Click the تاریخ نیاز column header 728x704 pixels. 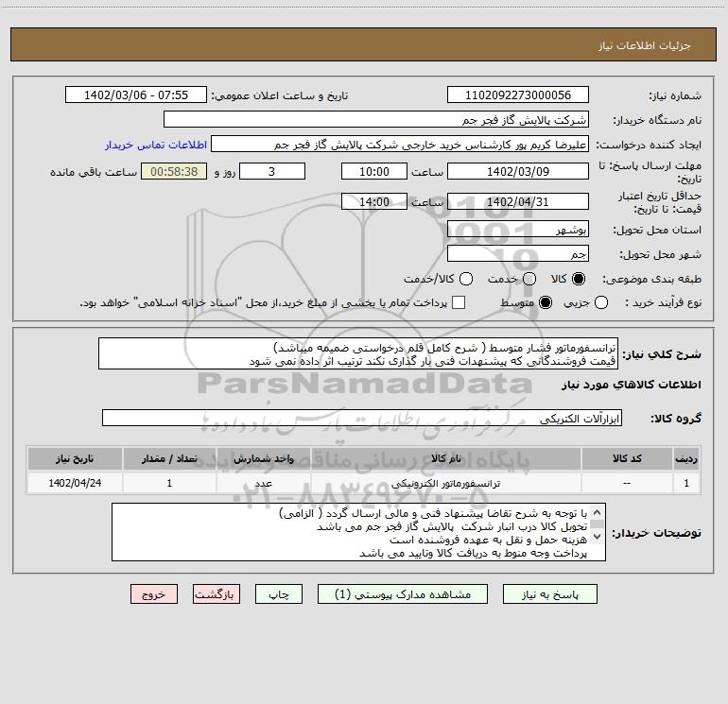tap(75, 458)
